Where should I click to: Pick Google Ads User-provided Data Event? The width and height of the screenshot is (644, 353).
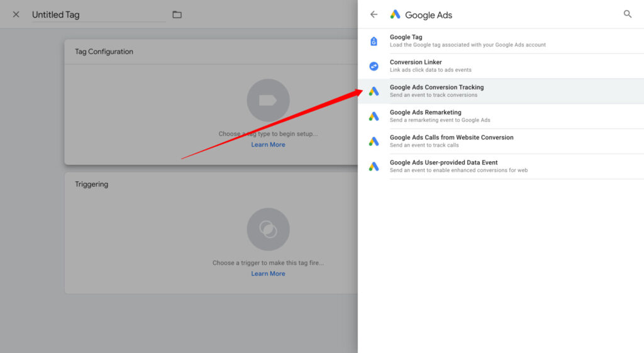pyautogui.click(x=443, y=163)
